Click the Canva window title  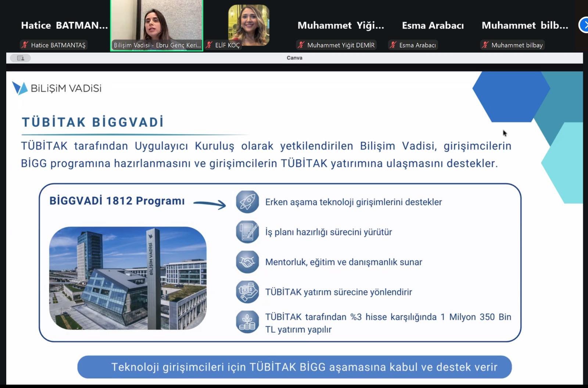point(294,58)
